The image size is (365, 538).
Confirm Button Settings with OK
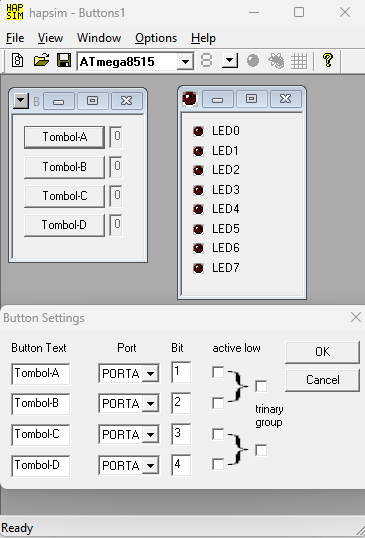[x=322, y=352]
